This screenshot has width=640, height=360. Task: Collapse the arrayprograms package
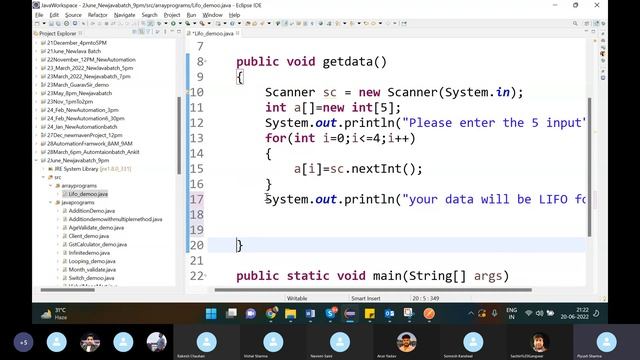[51, 186]
